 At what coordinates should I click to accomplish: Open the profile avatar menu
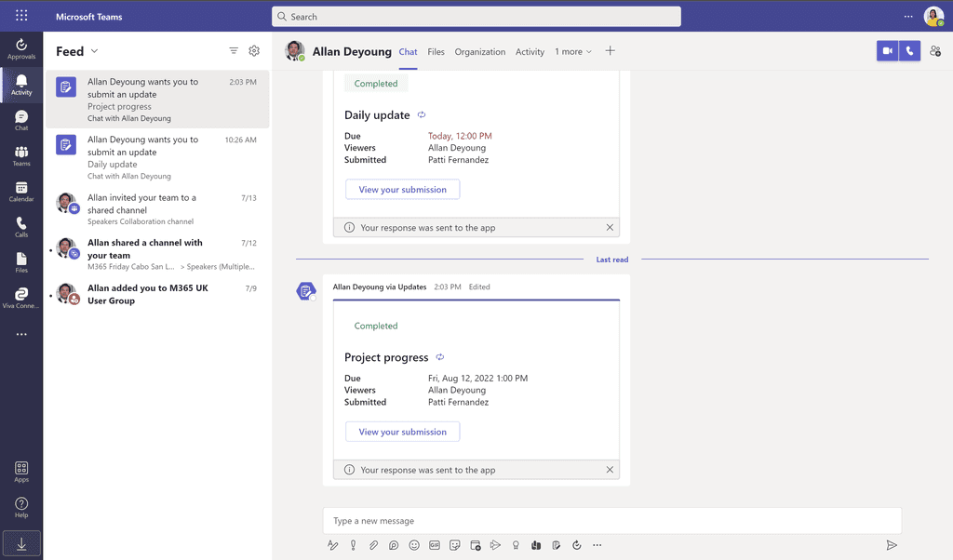tap(933, 16)
